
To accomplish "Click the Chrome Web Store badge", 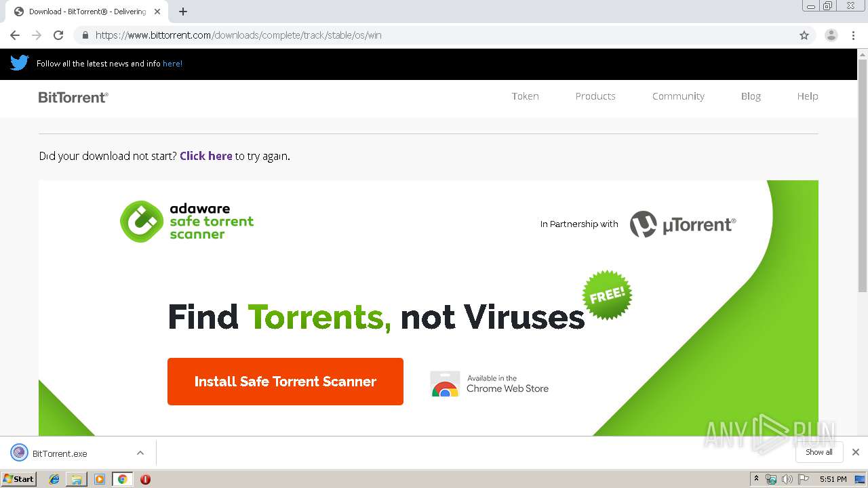I will pos(490,384).
